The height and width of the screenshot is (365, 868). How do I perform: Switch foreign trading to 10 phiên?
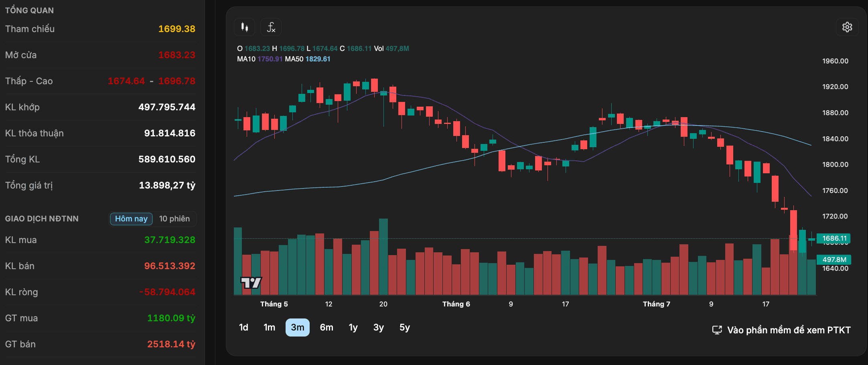coord(174,219)
